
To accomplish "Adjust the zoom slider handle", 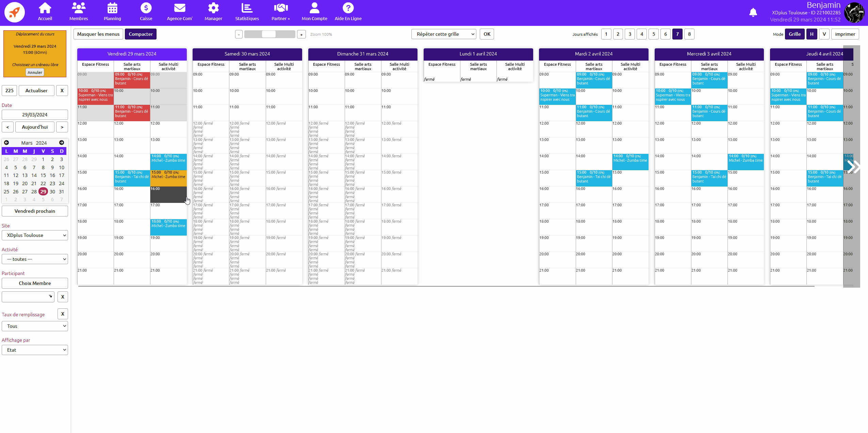I will (x=269, y=34).
